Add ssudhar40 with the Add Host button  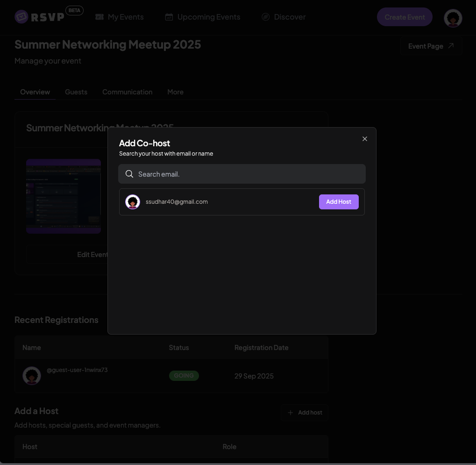point(338,201)
